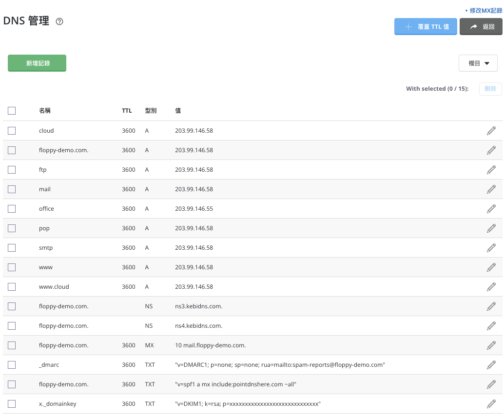Click pencil icon for the smtp record
The image size is (504, 420).
[491, 248]
